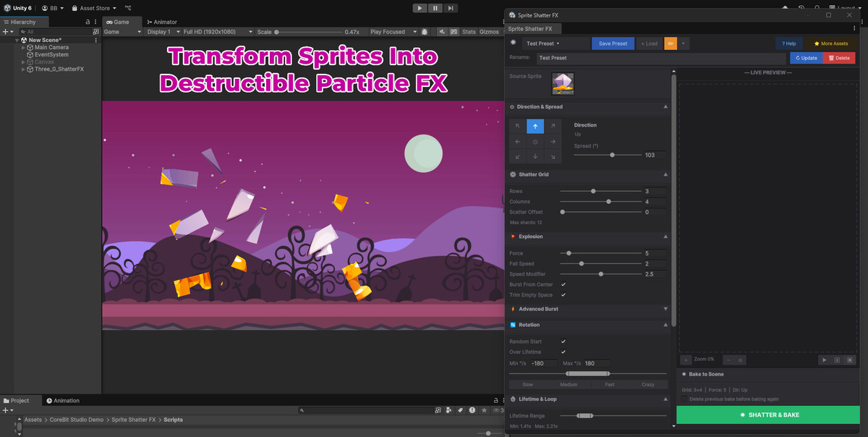The width and height of the screenshot is (868, 437).
Task: Collapse the Shatter Grid section
Action: point(665,174)
